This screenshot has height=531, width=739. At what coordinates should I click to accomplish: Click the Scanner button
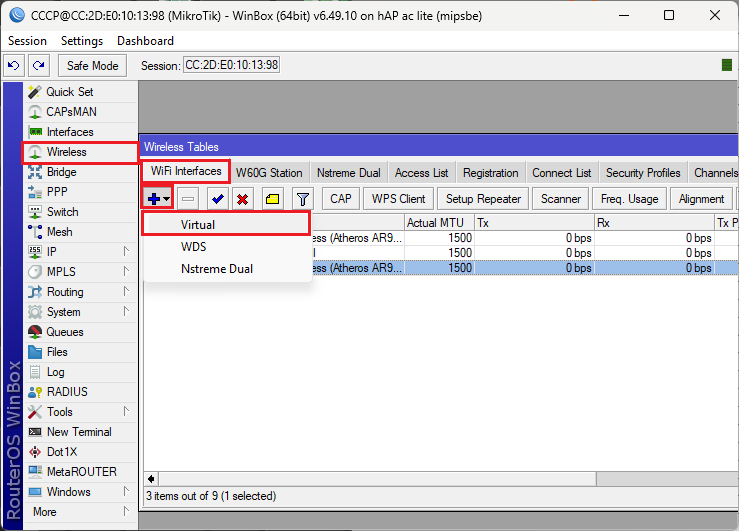coord(561,199)
